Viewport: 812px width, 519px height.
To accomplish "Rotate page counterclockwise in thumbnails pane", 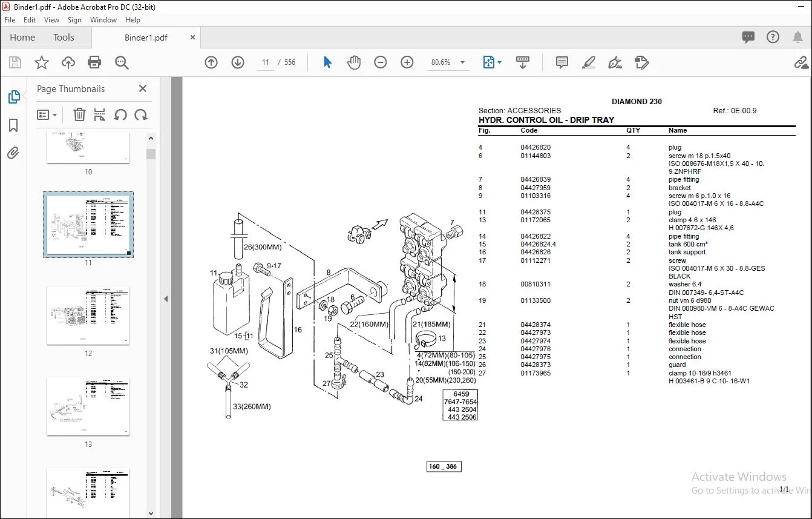I will 120,114.
